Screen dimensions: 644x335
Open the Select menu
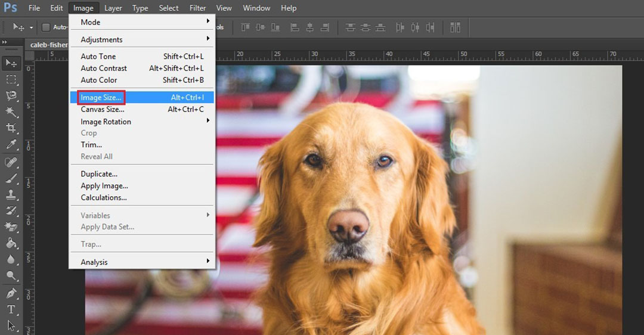click(169, 8)
